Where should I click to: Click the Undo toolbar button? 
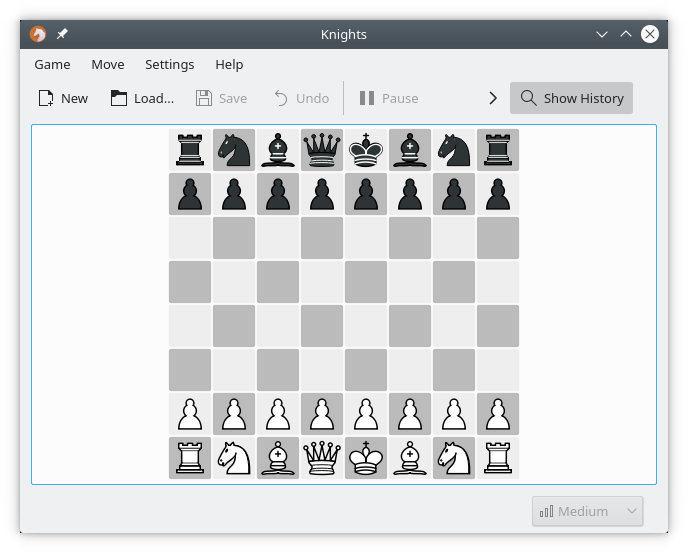tap(300, 98)
